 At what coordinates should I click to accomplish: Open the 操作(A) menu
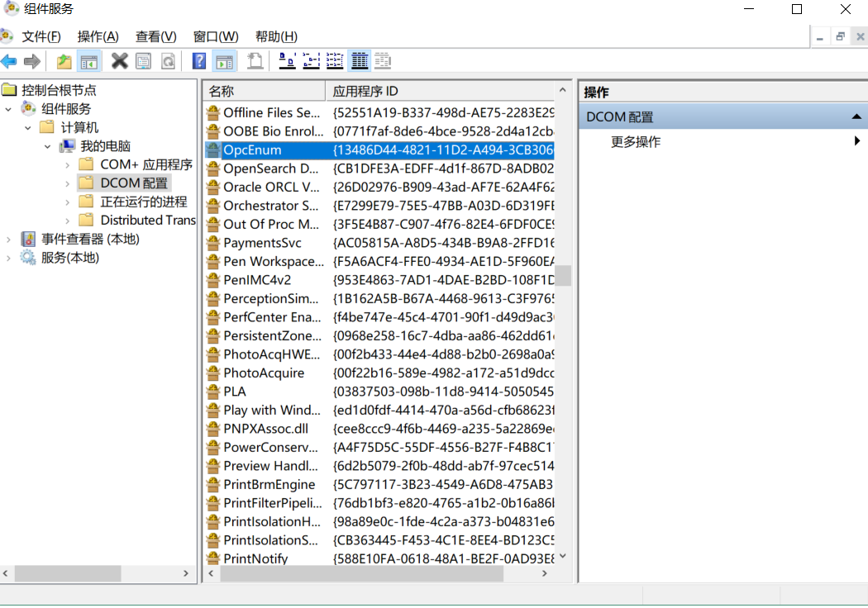tap(98, 36)
